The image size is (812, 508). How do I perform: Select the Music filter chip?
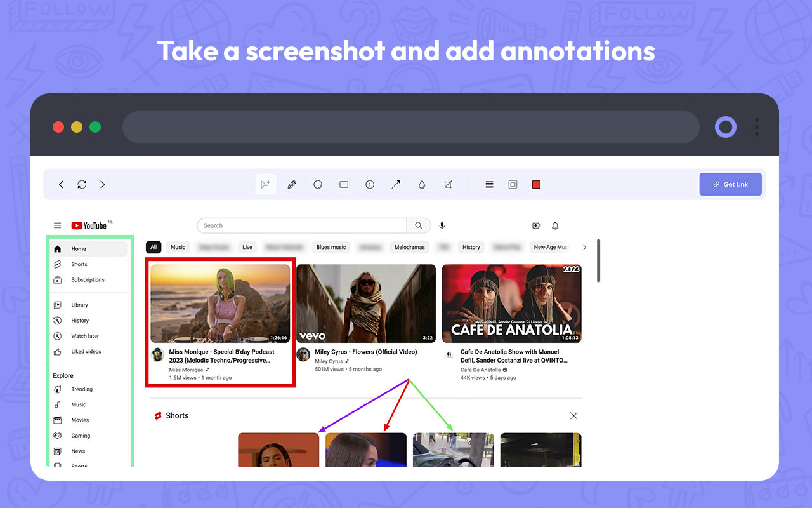[178, 247]
